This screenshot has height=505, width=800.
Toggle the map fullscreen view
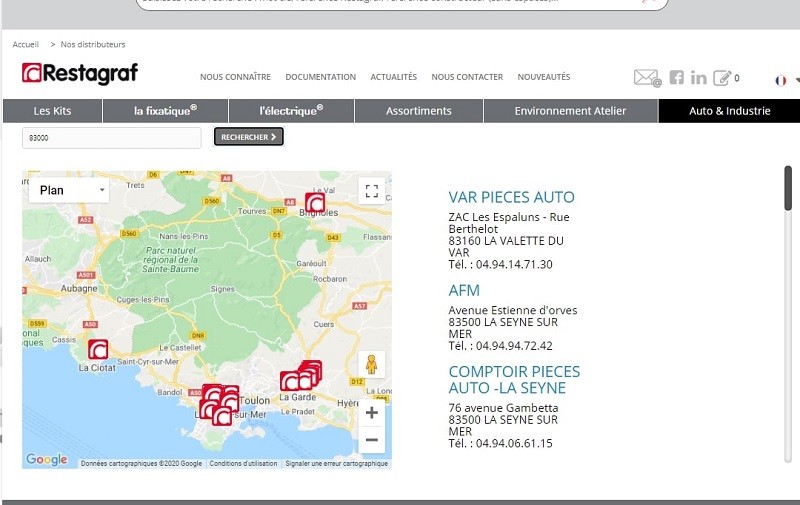point(372,191)
